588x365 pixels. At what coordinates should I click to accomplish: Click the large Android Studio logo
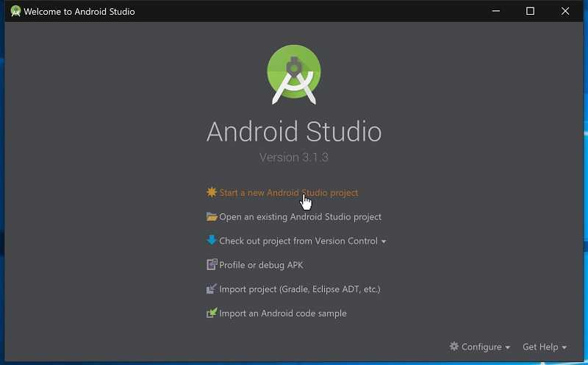293,74
